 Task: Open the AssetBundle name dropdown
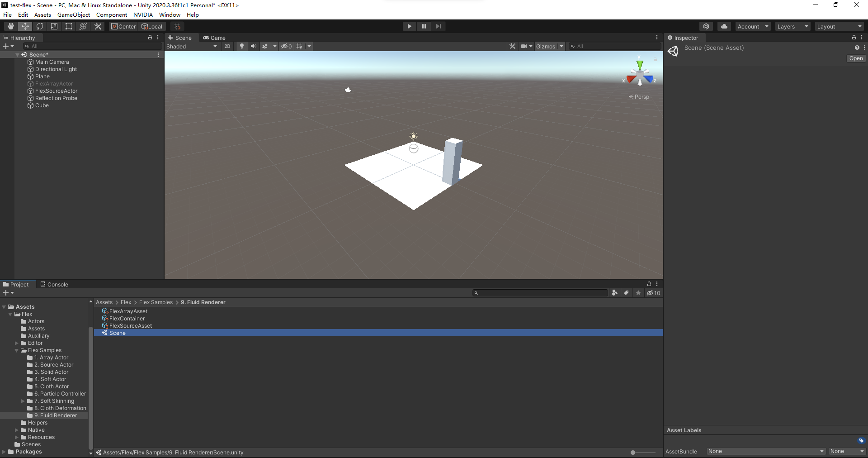[x=766, y=451]
